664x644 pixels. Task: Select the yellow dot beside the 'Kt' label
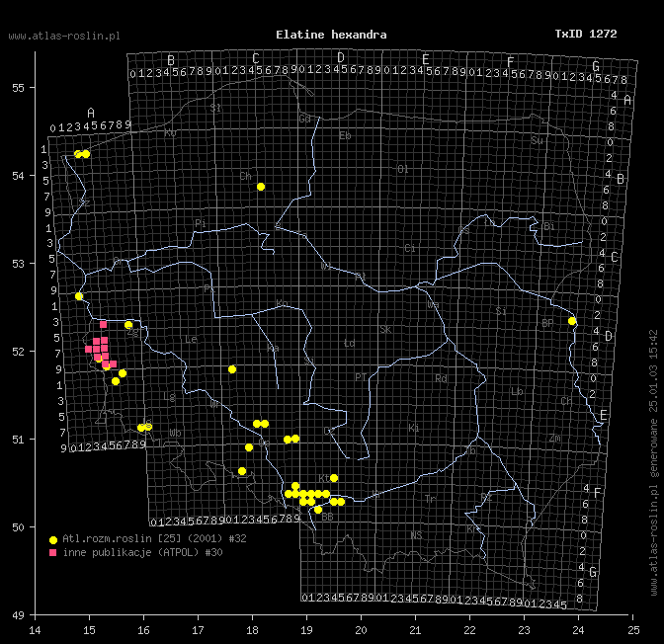334,478
